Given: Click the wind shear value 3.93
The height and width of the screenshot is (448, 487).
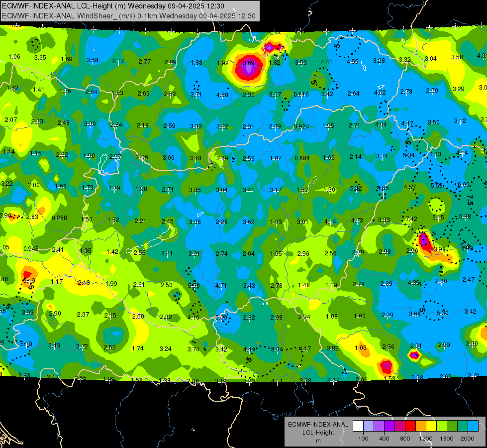Looking at the screenshot, I should point(28,313).
